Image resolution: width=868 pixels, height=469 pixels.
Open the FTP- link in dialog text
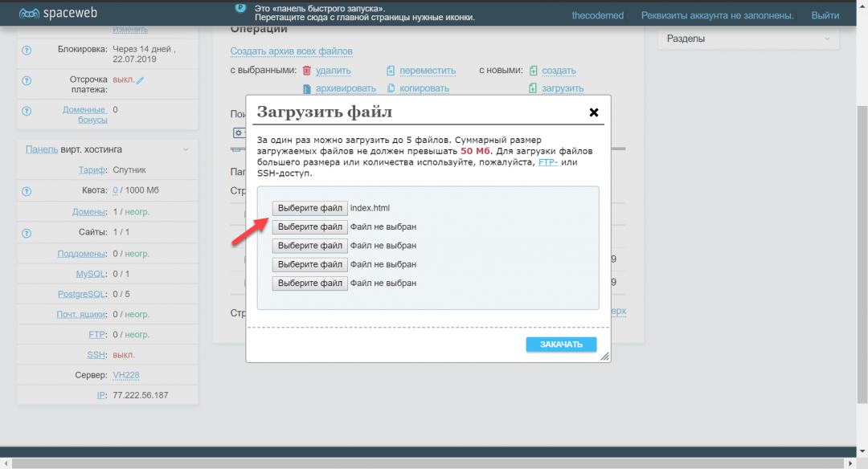tap(548, 161)
